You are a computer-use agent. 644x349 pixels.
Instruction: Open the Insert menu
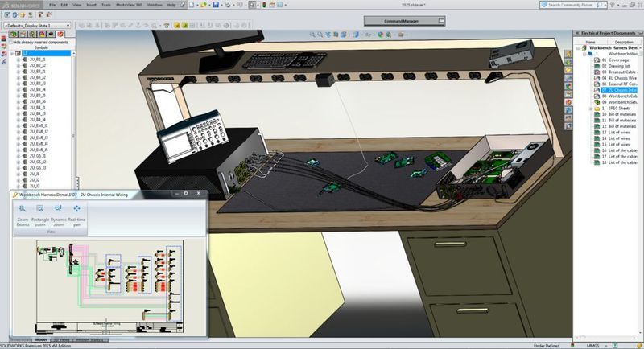[x=91, y=5]
